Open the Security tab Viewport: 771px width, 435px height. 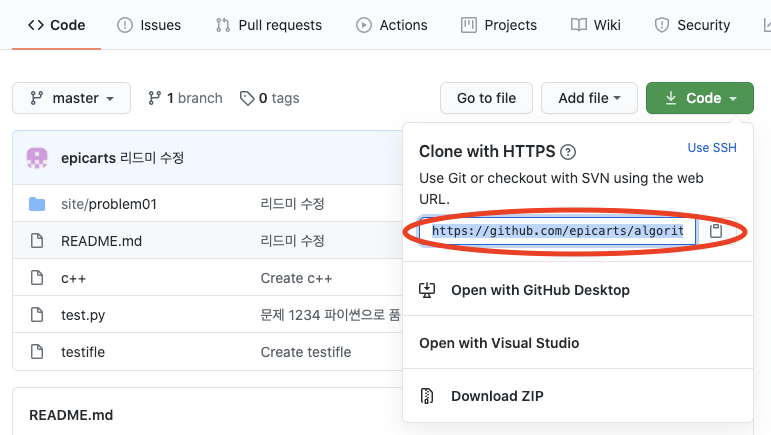pos(692,25)
